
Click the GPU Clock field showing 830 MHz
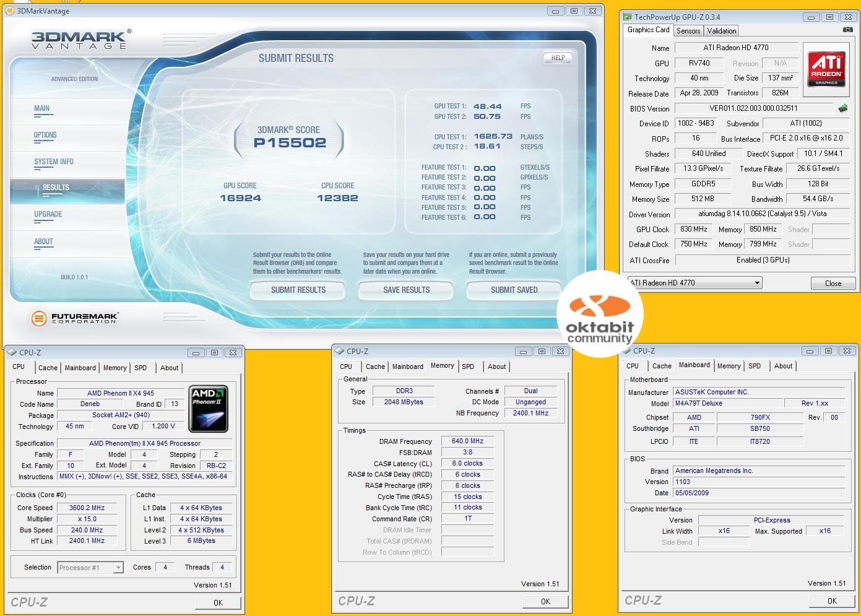point(694,229)
